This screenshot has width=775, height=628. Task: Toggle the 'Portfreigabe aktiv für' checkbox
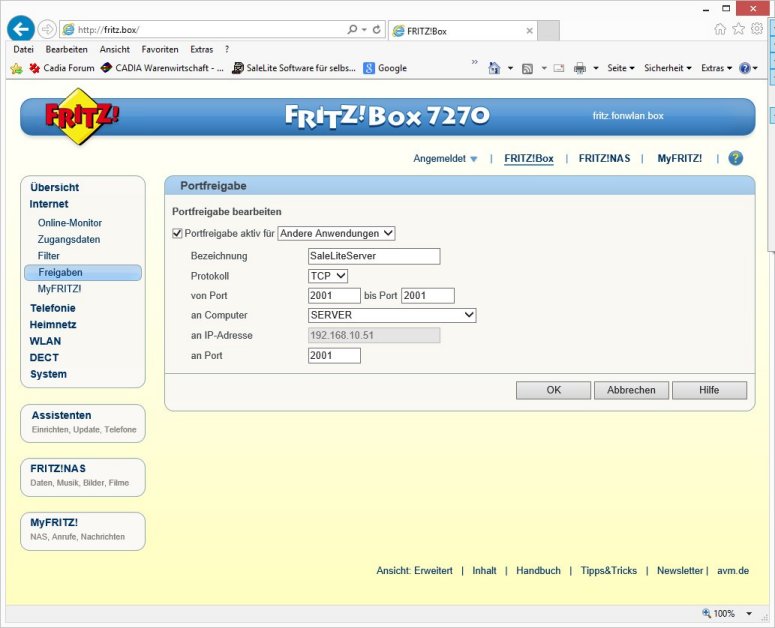click(x=178, y=233)
